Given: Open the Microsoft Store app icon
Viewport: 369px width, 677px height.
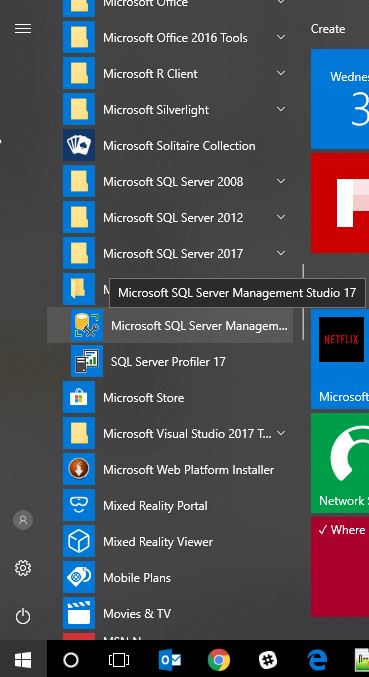Looking at the screenshot, I should (79, 397).
